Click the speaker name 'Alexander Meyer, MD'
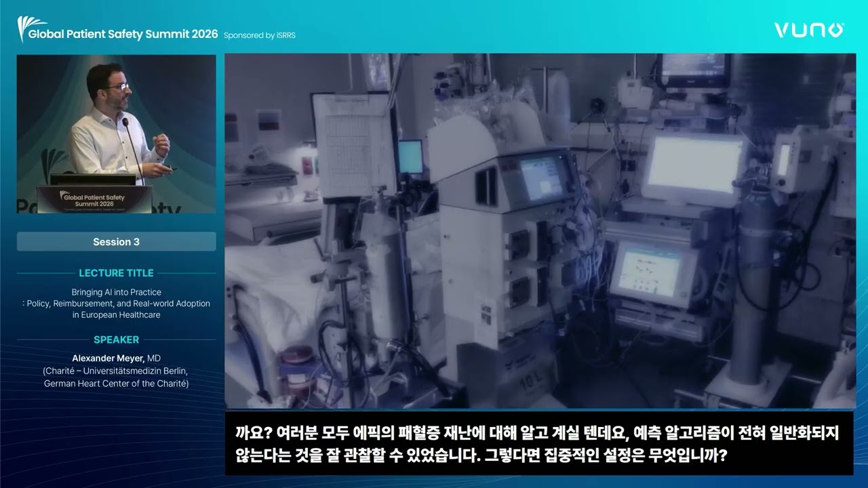Image resolution: width=868 pixels, height=488 pixels. [117, 358]
